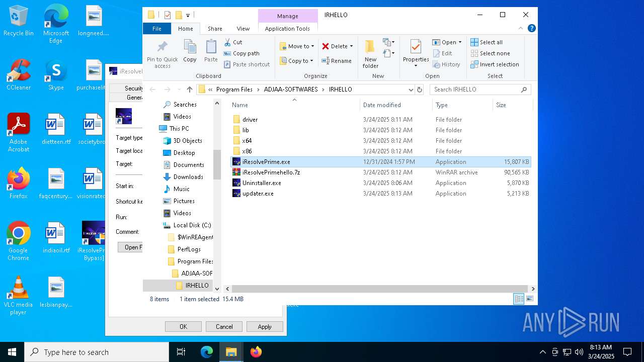Open the recent locations dropdown arrow

coord(178,89)
